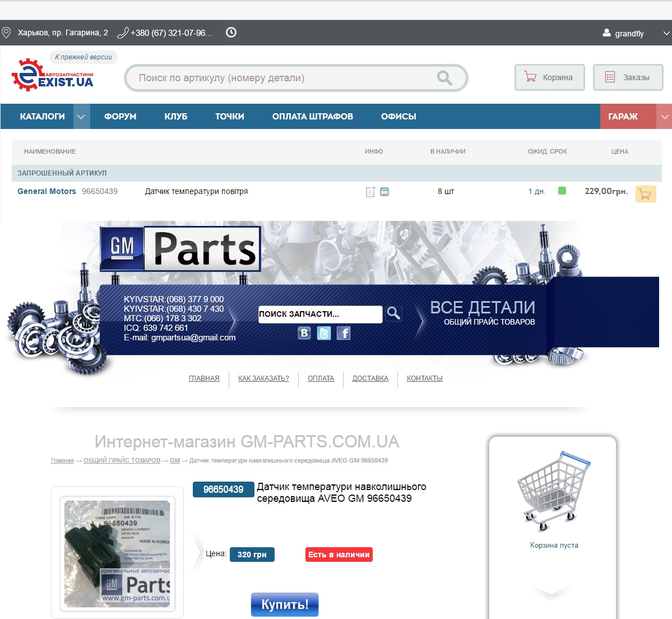Screen dimensions: 672x619
Task: Open the VKontakte social icon
Action: click(304, 332)
